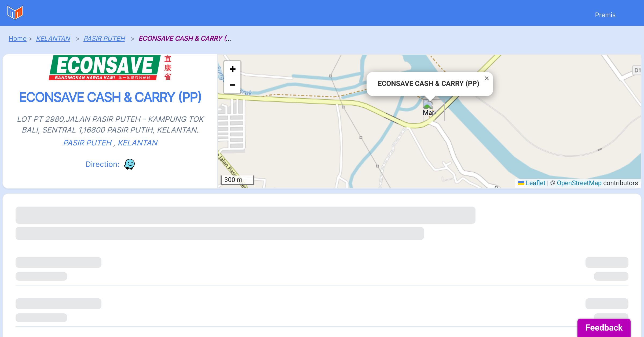The image size is (644, 337).
Task: Zoom out on the map
Action: [x=232, y=85]
